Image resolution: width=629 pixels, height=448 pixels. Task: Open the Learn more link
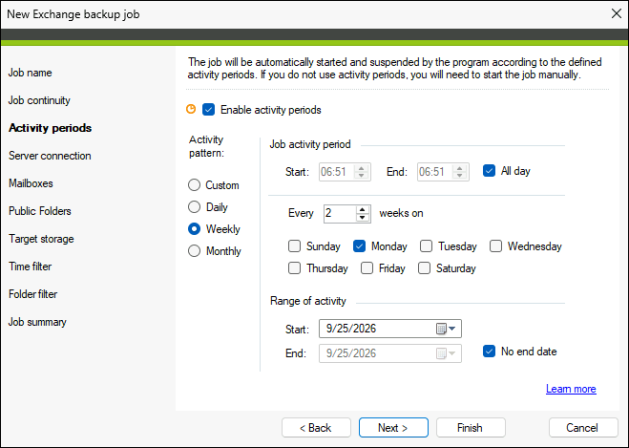coord(571,389)
